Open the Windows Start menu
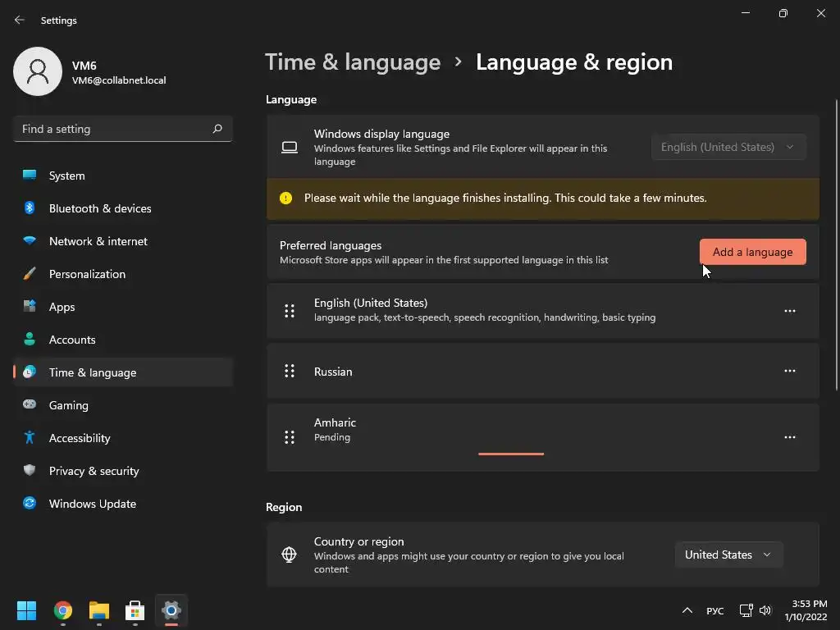This screenshot has height=630, width=840. pos(26,610)
